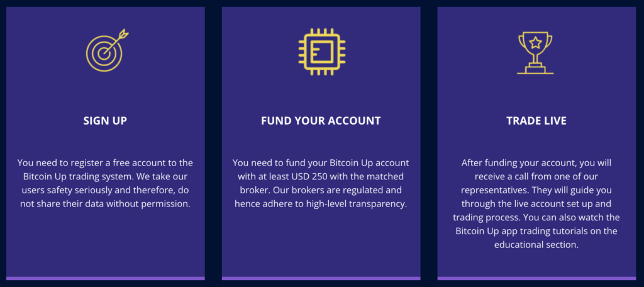This screenshot has width=644, height=287.
Task: Click the microchip icon above Fund Your Account
Action: pos(321,52)
